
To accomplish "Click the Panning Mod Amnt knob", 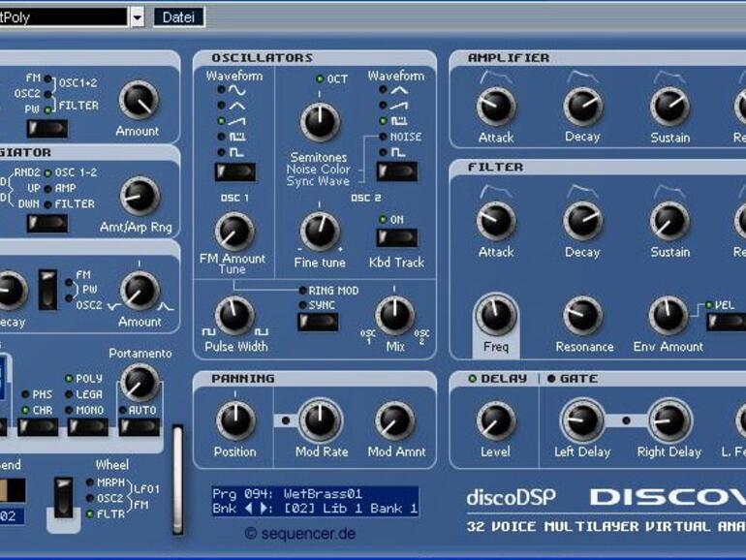I will pyautogui.click(x=395, y=421).
